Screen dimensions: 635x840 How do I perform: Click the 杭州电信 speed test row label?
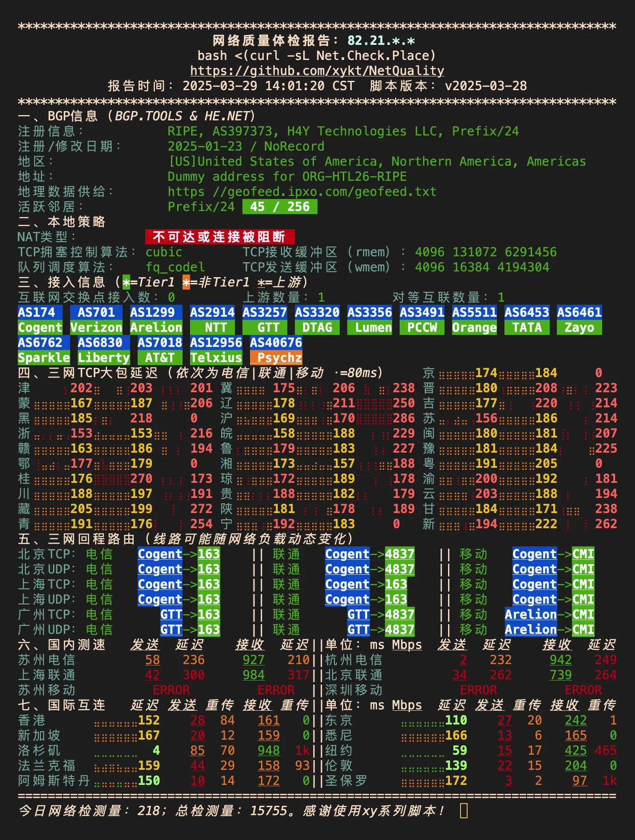coord(354,660)
